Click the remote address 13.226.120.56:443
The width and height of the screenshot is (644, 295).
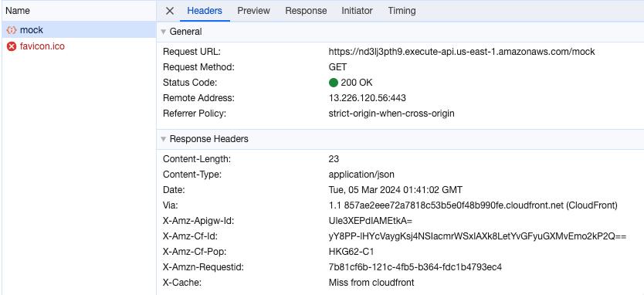click(x=368, y=98)
